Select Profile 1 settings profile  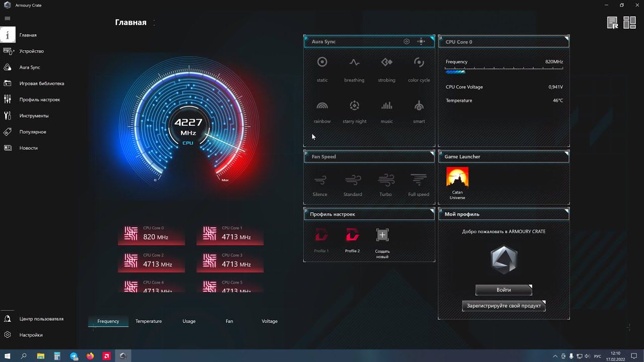pyautogui.click(x=321, y=240)
